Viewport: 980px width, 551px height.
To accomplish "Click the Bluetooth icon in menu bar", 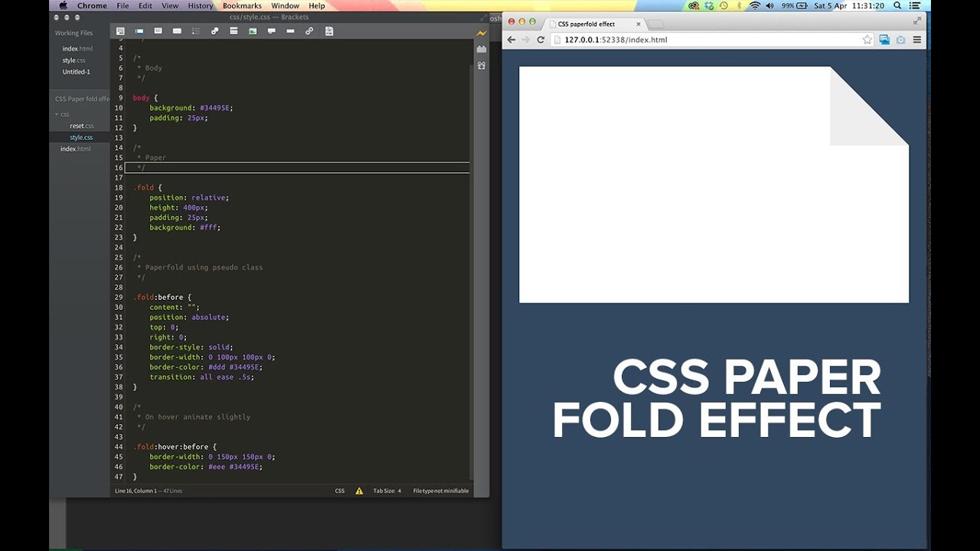I will pos(740,5).
